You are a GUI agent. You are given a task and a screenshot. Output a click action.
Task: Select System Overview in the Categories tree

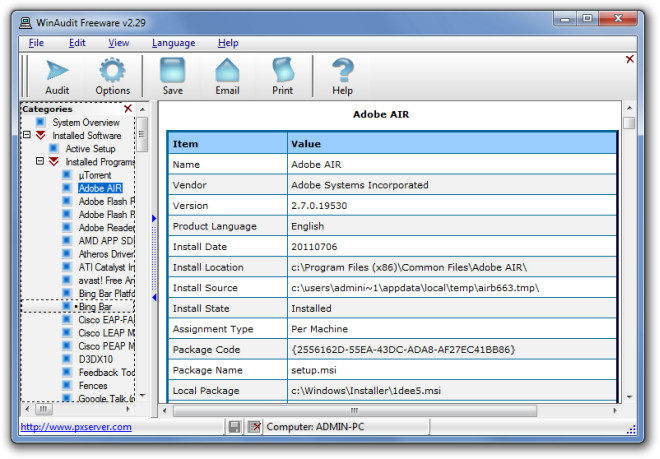[86, 123]
